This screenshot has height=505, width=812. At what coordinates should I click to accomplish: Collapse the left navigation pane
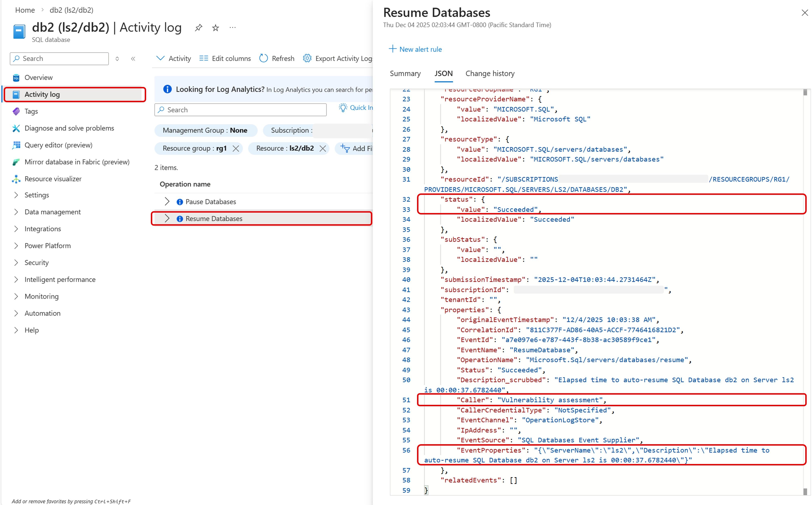coord(133,58)
